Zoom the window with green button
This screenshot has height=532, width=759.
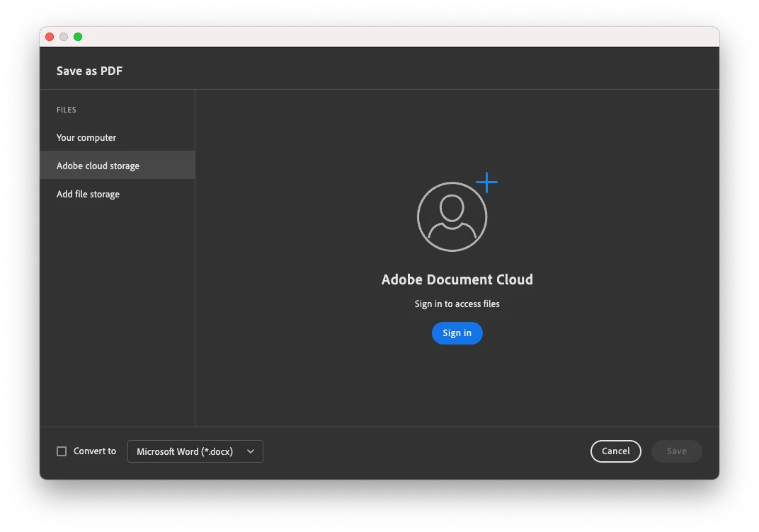(x=77, y=37)
